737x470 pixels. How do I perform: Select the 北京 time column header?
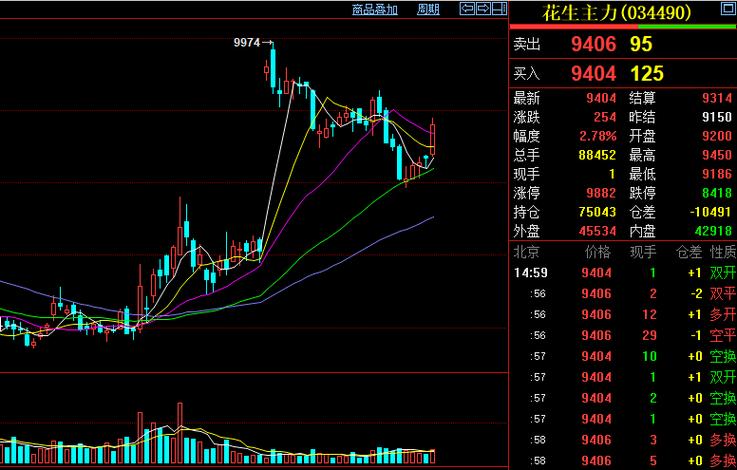[527, 252]
